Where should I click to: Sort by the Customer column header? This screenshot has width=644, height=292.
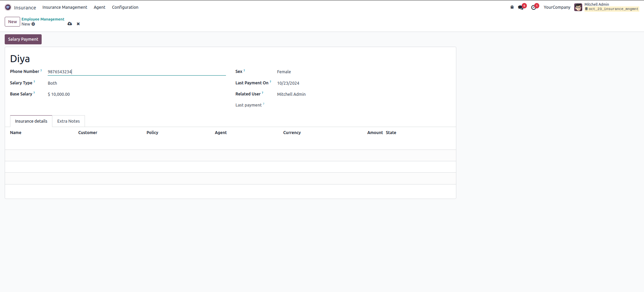click(x=88, y=133)
